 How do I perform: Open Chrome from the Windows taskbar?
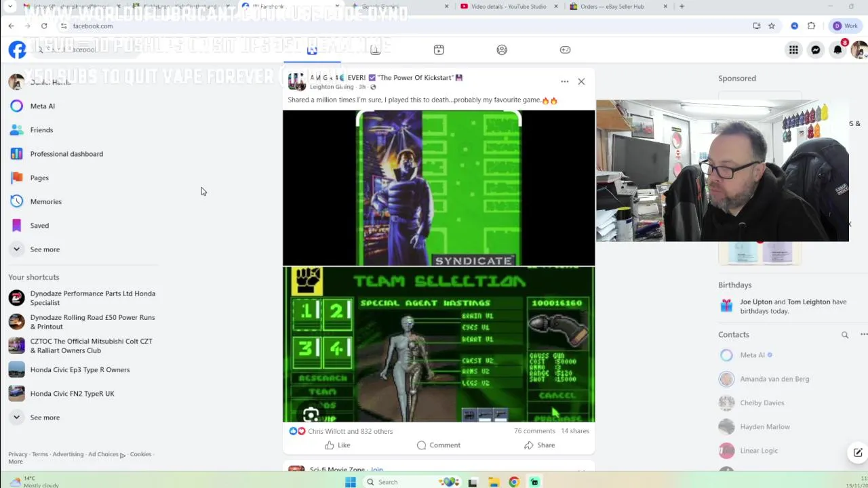point(514,482)
